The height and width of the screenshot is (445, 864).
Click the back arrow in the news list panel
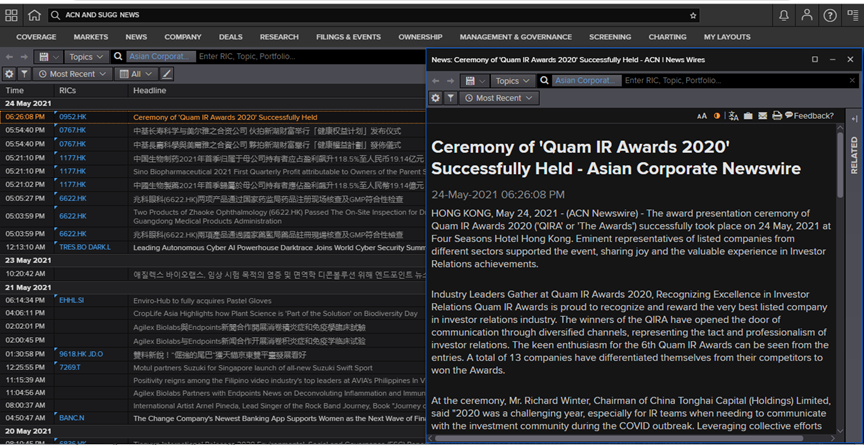pos(9,57)
